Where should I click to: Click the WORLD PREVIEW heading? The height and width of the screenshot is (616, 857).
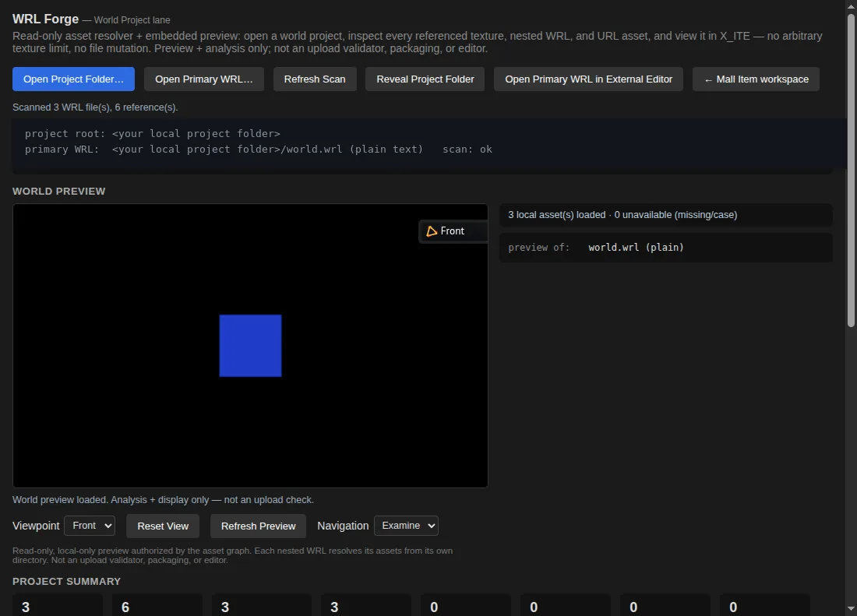tap(59, 191)
